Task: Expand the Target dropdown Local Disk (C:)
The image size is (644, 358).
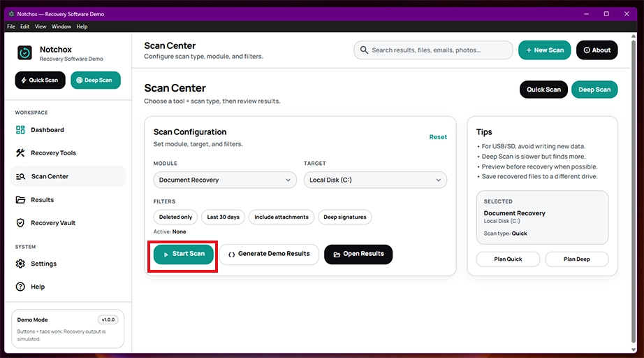Action: [x=375, y=180]
